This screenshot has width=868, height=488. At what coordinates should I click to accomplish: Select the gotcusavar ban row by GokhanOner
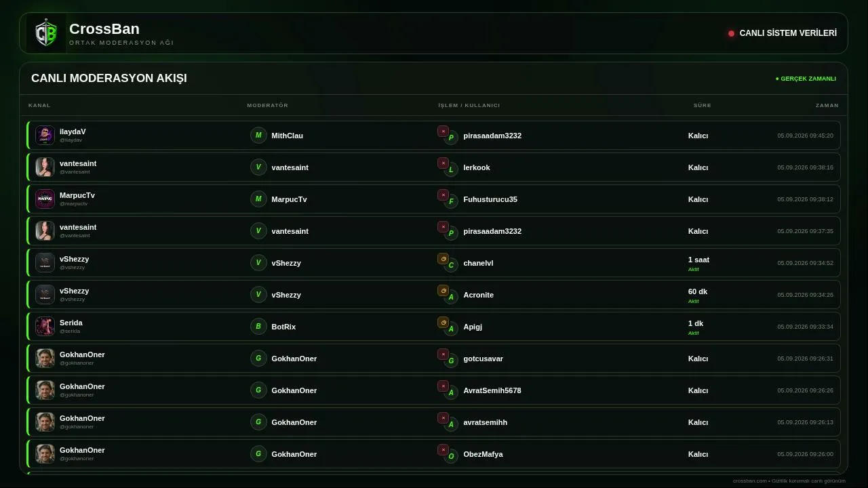point(433,359)
